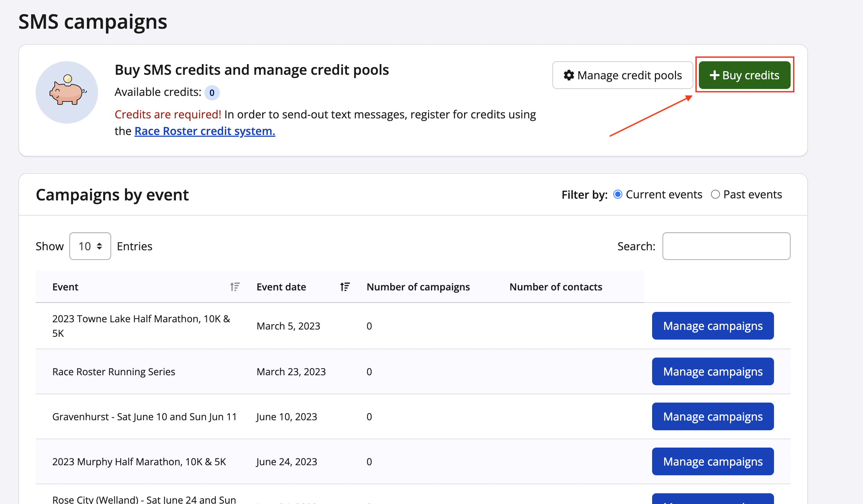Click the Event column header
The image size is (863, 504).
(65, 287)
